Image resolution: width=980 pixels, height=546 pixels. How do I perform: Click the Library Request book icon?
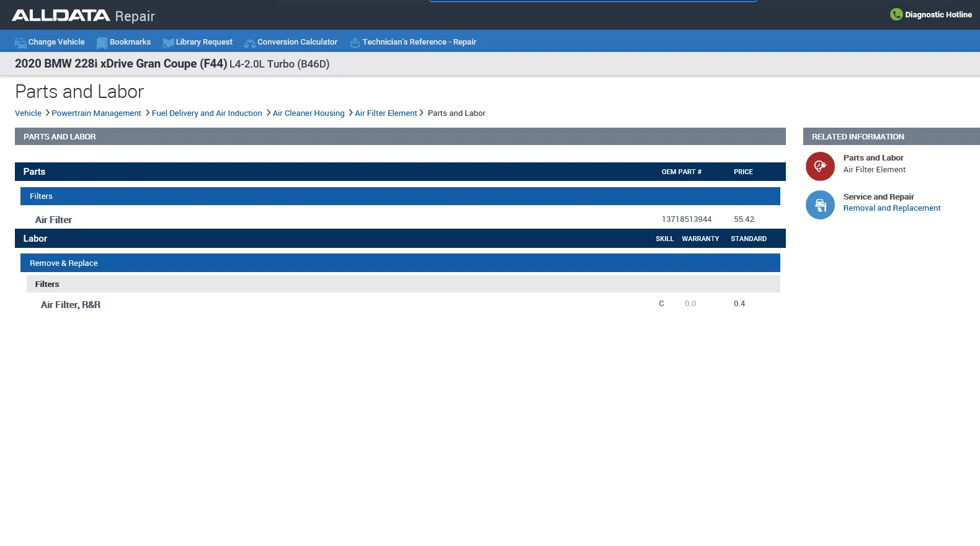168,43
